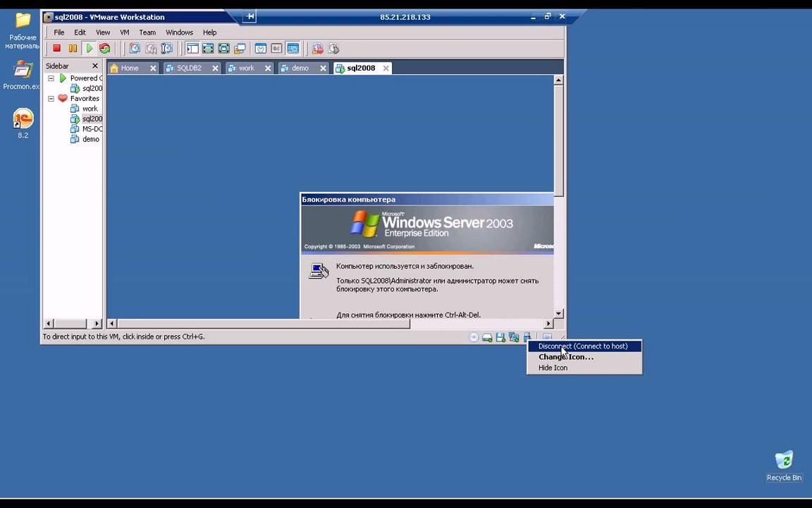
Task: Open Snapshot Manager wrench-clock icon
Action: 167,48
